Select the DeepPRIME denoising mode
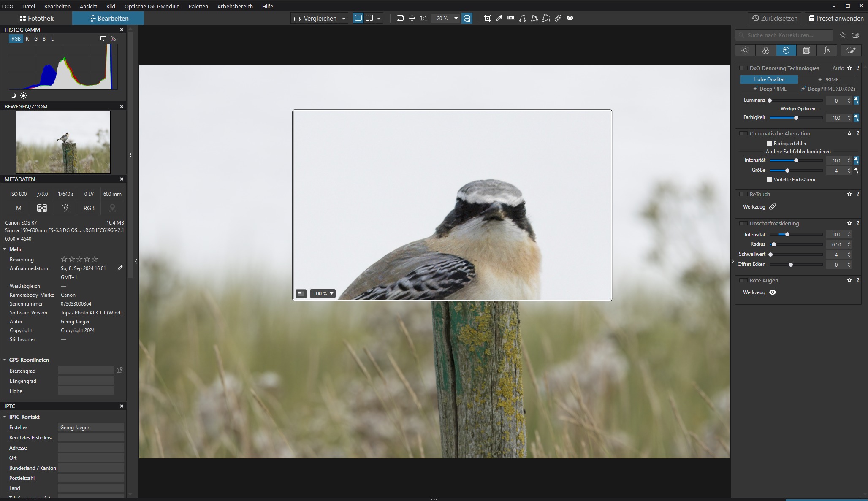The height and width of the screenshot is (501, 868). 769,89
